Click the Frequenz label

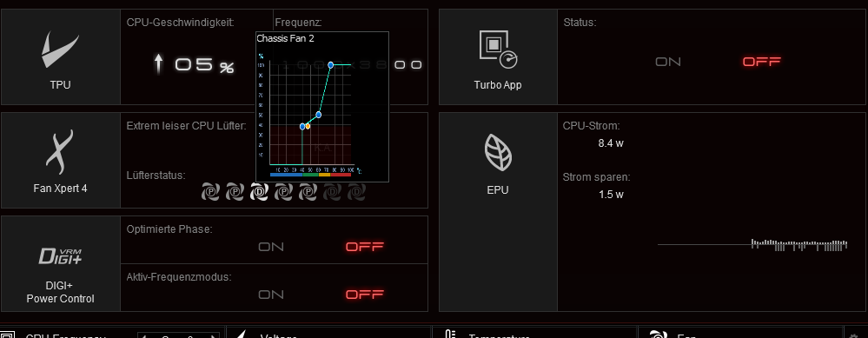coord(298,23)
